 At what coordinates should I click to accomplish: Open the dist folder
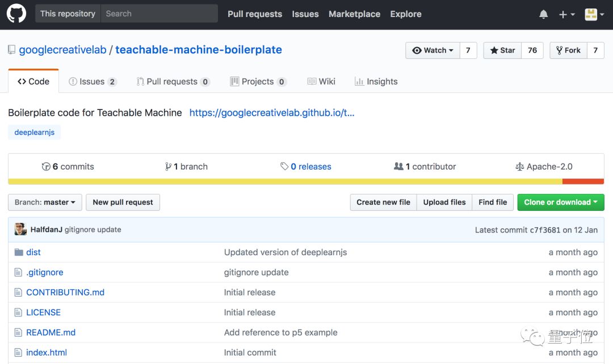(33, 252)
